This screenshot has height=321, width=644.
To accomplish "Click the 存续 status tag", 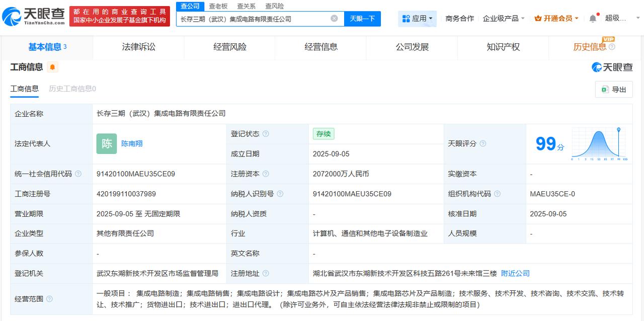I will pyautogui.click(x=324, y=134).
